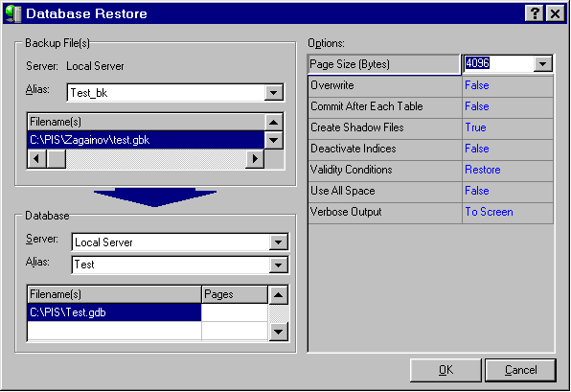The image size is (571, 392).
Task: Click database filenames scroll down arrow
Action: point(278,332)
